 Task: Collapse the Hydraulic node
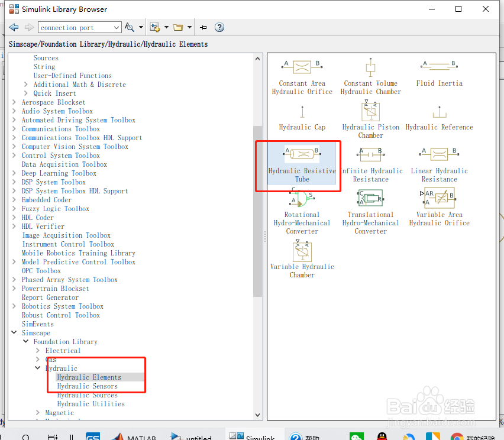(38, 368)
